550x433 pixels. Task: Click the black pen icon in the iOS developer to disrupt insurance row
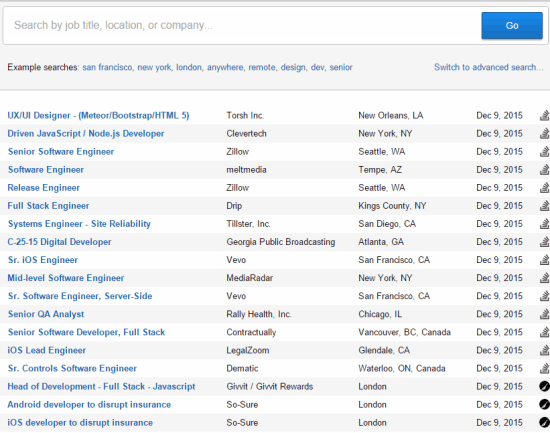(544, 423)
